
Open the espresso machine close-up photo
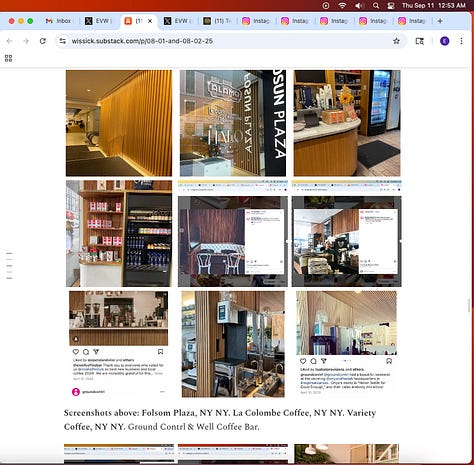233,344
